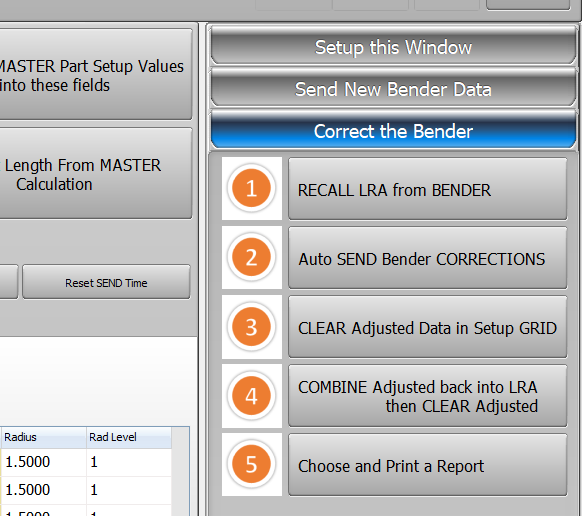The width and height of the screenshot is (582, 516).
Task: Click MASTER Part Setup Values button
Action: tap(95, 75)
